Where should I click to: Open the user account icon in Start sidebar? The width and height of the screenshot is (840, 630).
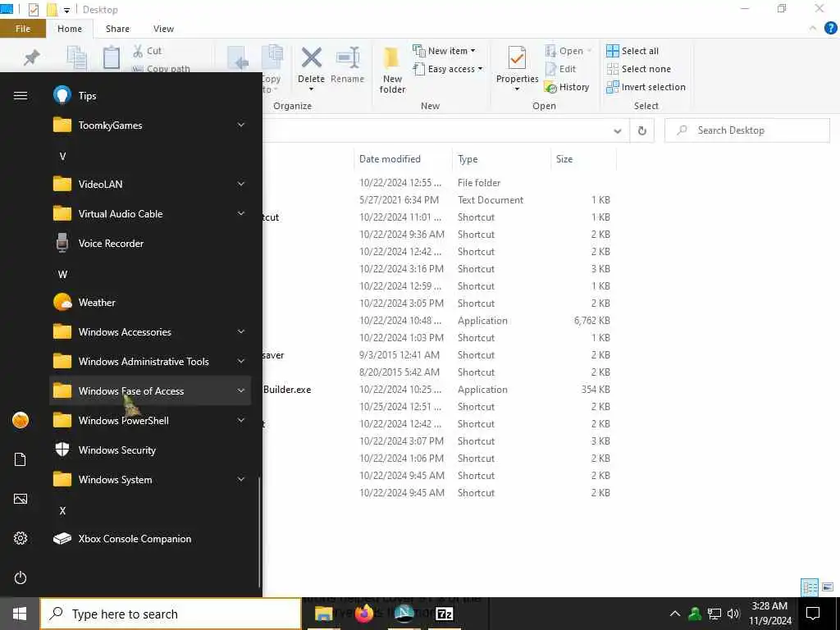21,420
